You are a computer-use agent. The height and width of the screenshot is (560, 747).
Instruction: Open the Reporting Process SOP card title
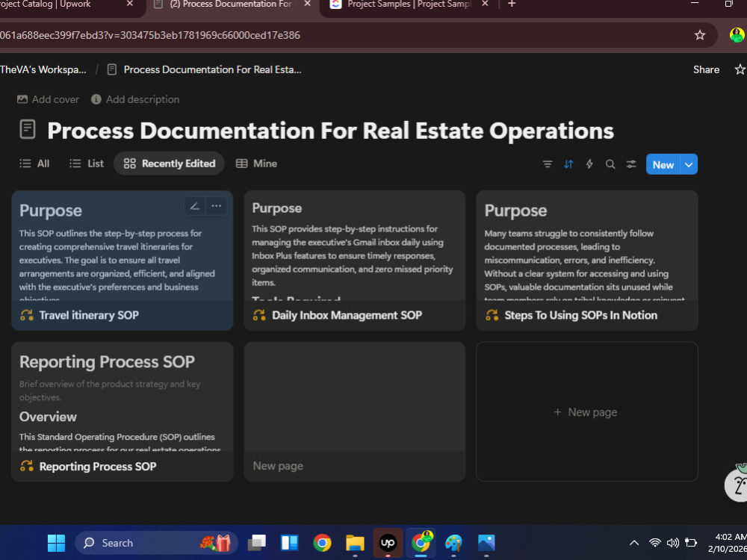(x=98, y=467)
